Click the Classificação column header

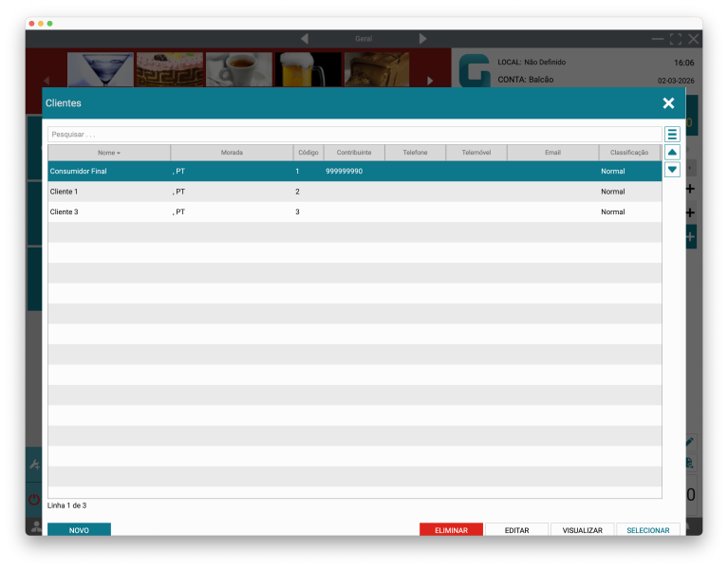point(628,153)
